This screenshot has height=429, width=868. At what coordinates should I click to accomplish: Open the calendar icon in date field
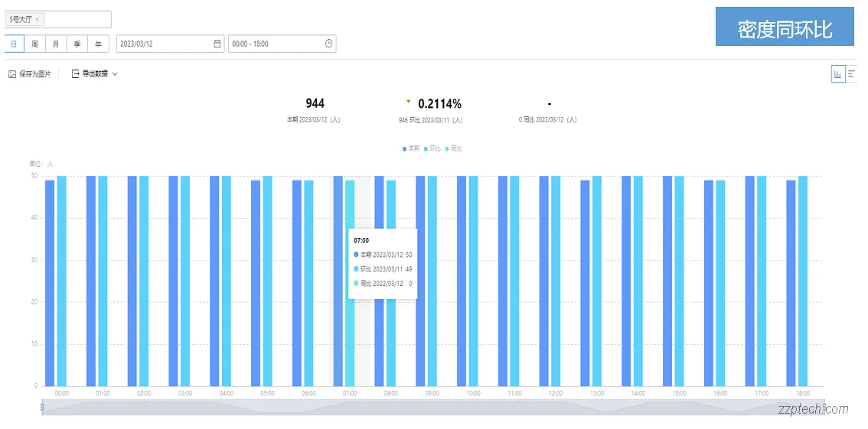point(217,44)
